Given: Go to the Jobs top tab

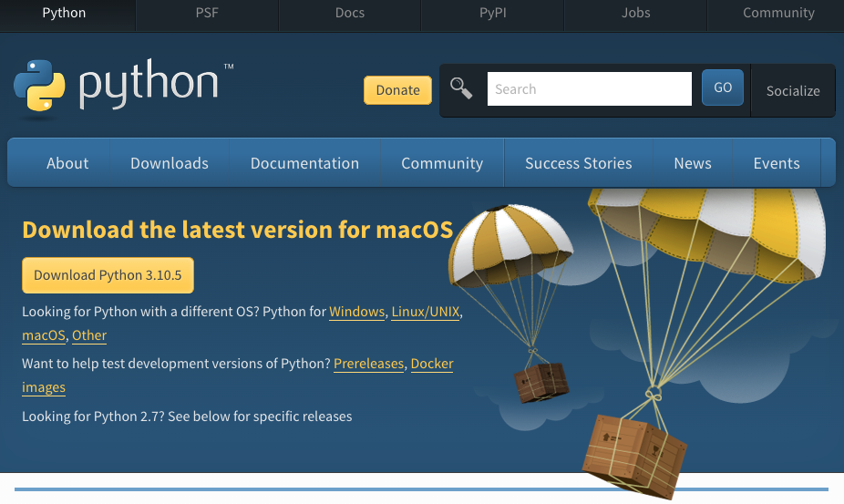Looking at the screenshot, I should [635, 13].
